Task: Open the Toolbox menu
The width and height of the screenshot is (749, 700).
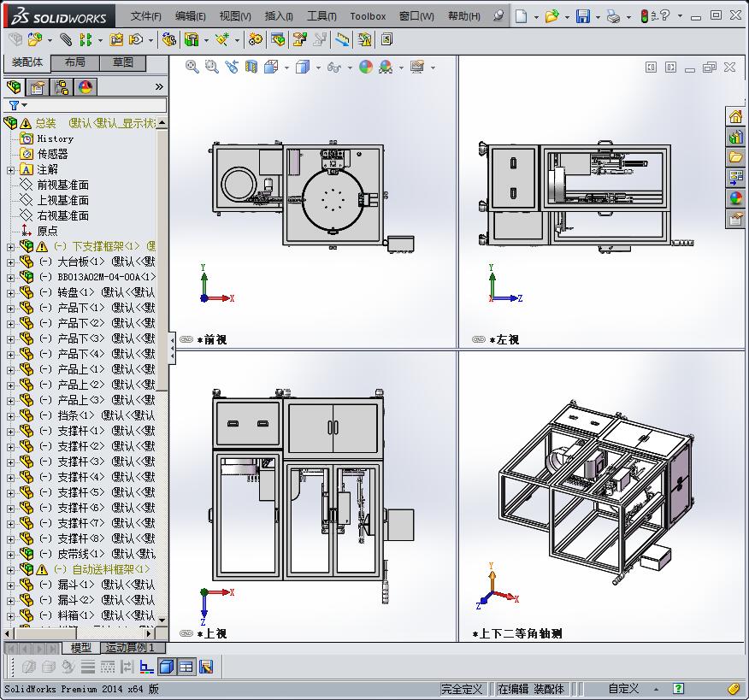Action: point(368,16)
